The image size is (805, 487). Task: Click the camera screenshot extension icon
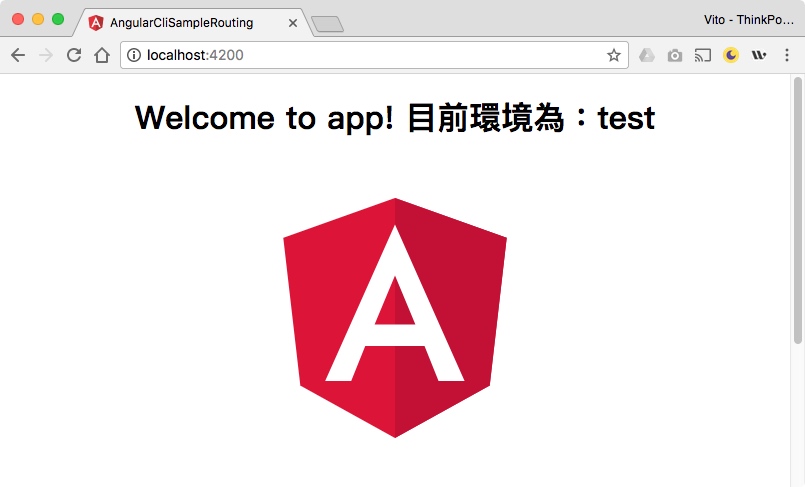pos(675,55)
